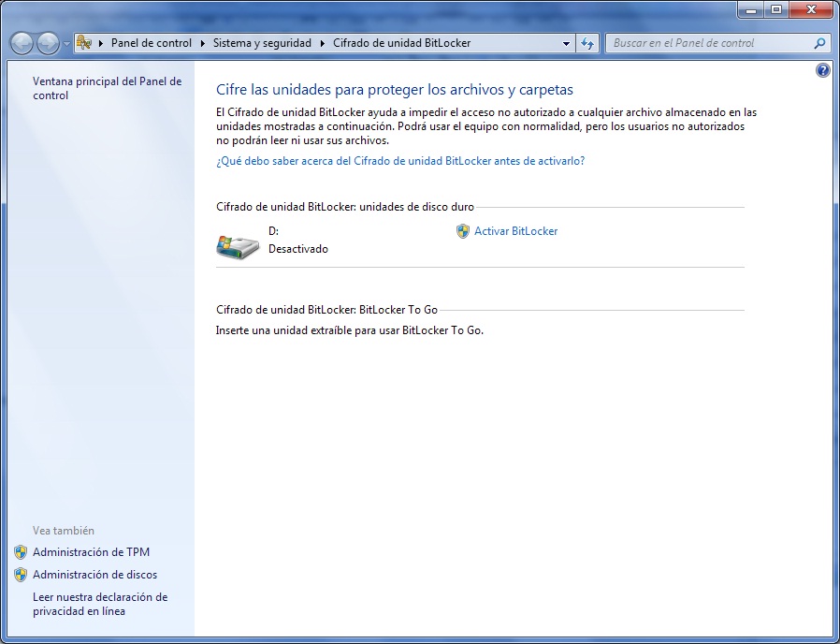Close the Control Panel window
Screen dimensions: 840x644
[x=811, y=9]
